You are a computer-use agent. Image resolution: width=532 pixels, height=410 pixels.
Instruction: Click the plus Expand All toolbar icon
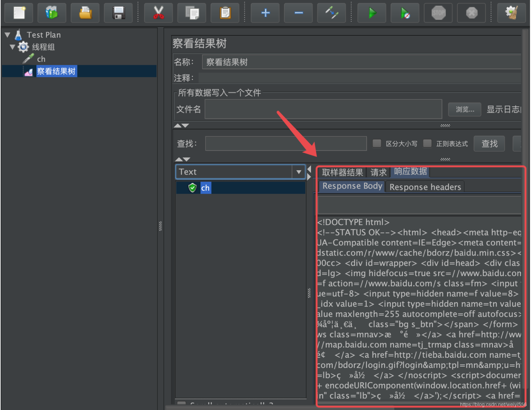click(265, 13)
